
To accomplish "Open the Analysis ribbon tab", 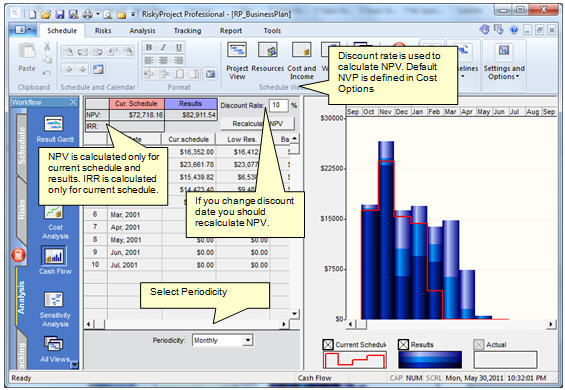I will click(142, 31).
